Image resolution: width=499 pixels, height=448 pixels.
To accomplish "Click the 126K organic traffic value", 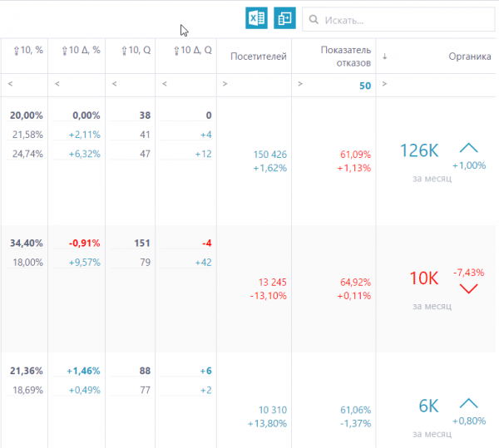I will coord(418,150).
